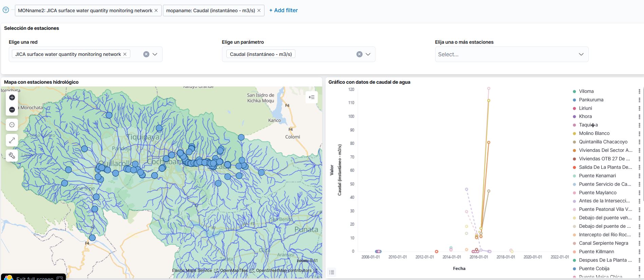Viewport: 644px width, 280px height.
Task: Open OpenMapTiles attribution link
Action: click(237, 271)
